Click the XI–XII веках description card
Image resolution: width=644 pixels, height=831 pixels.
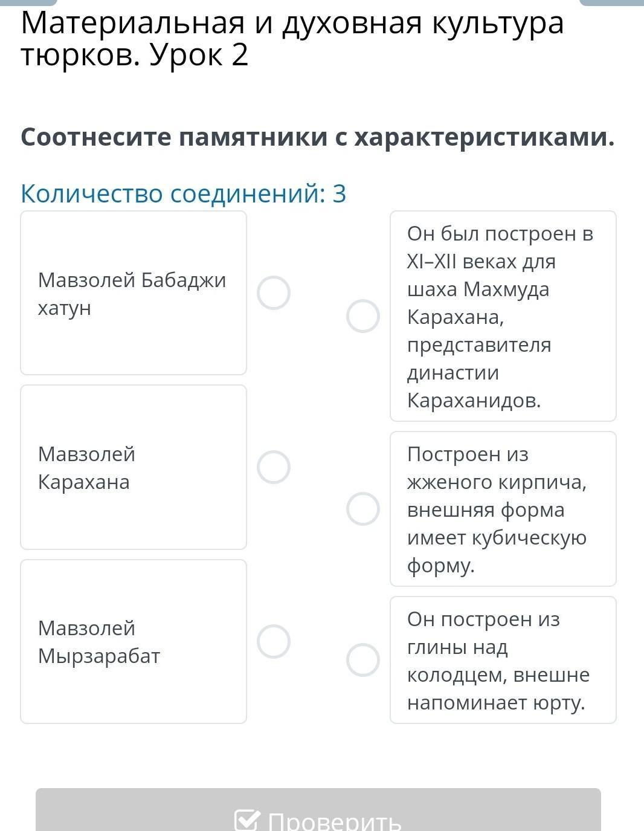coord(503,316)
